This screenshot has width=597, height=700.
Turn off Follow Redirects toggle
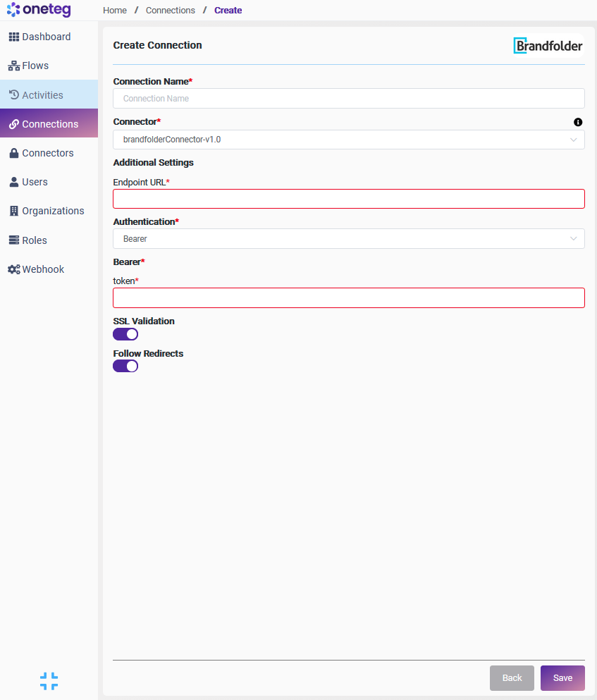coord(125,366)
